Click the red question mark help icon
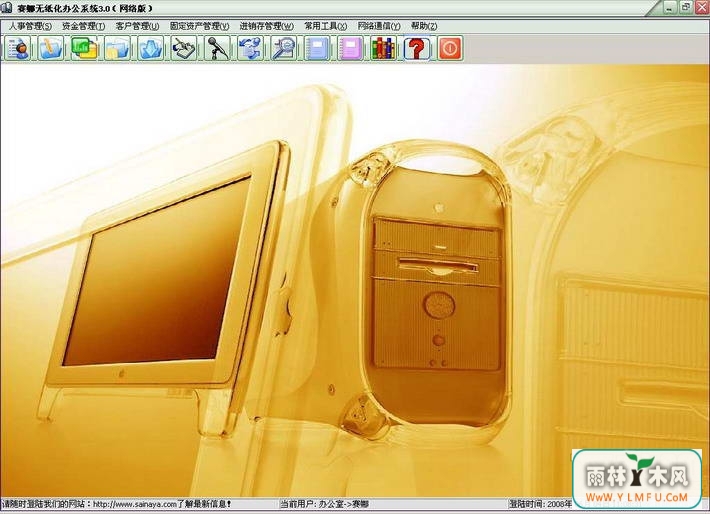 coord(417,48)
